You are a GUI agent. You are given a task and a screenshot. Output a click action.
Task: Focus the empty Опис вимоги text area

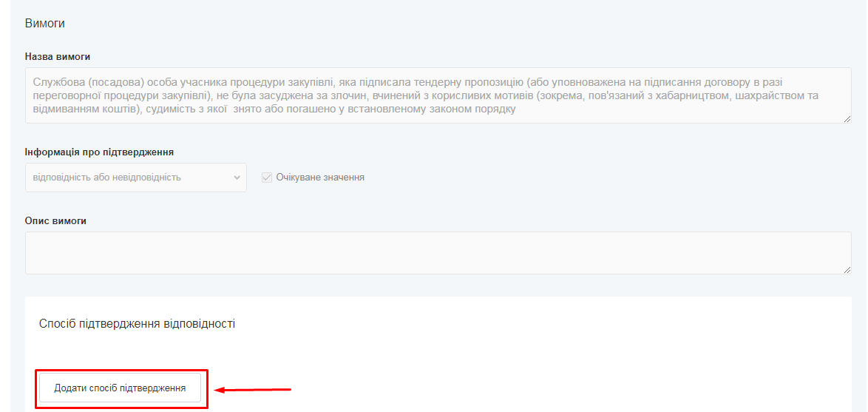pyautogui.click(x=438, y=253)
